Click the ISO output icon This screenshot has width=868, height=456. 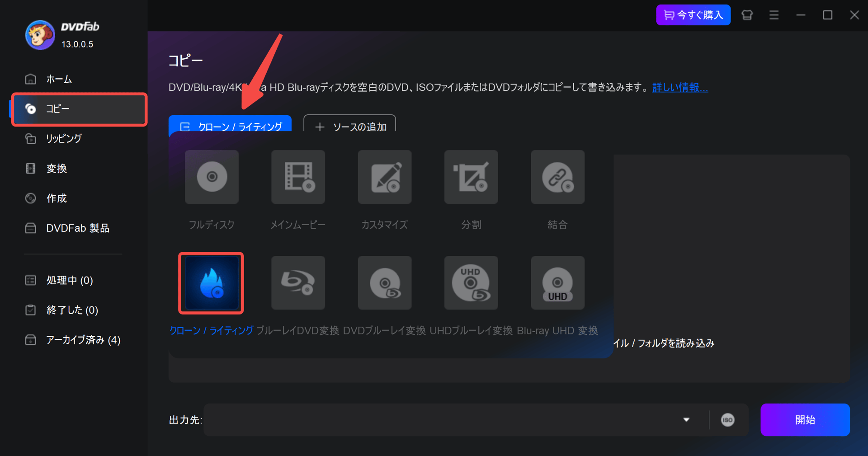(x=727, y=420)
